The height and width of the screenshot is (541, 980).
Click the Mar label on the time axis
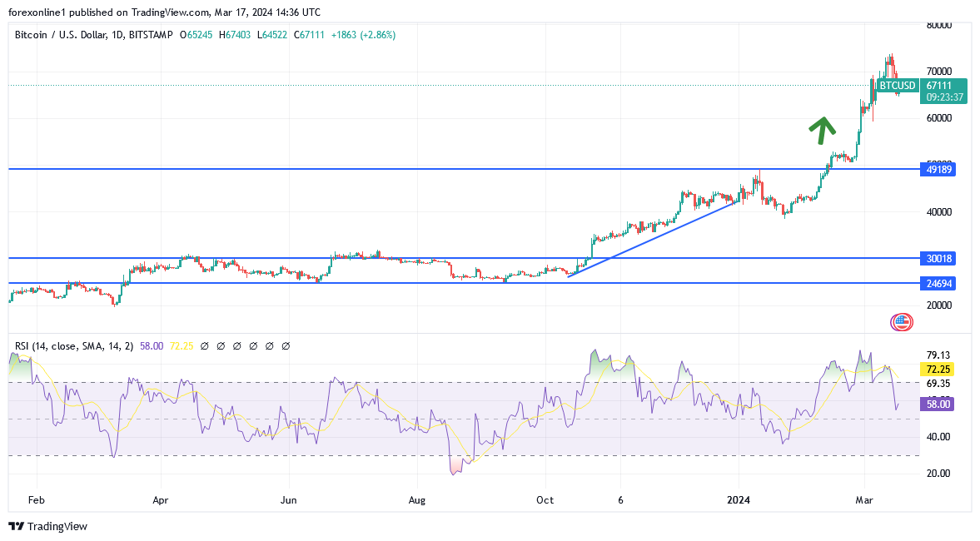point(863,500)
